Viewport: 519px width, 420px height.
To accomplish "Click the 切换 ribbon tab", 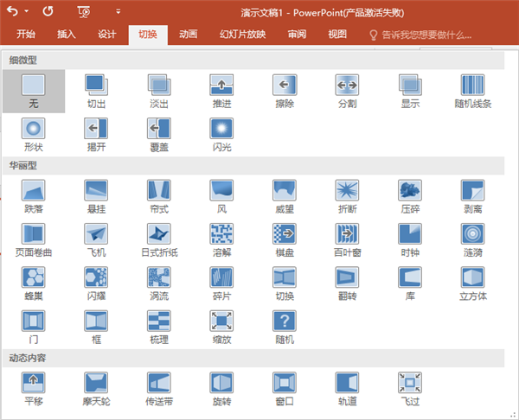I will (x=148, y=34).
